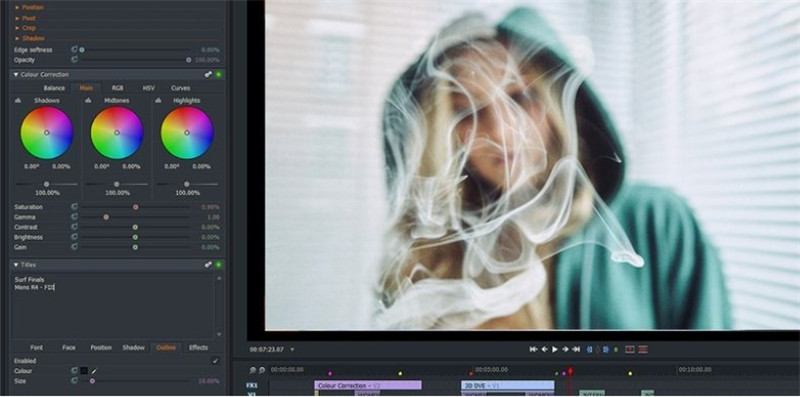Image resolution: width=800 pixels, height=397 pixels.
Task: Click the Titles link settings icon
Action: 208,265
